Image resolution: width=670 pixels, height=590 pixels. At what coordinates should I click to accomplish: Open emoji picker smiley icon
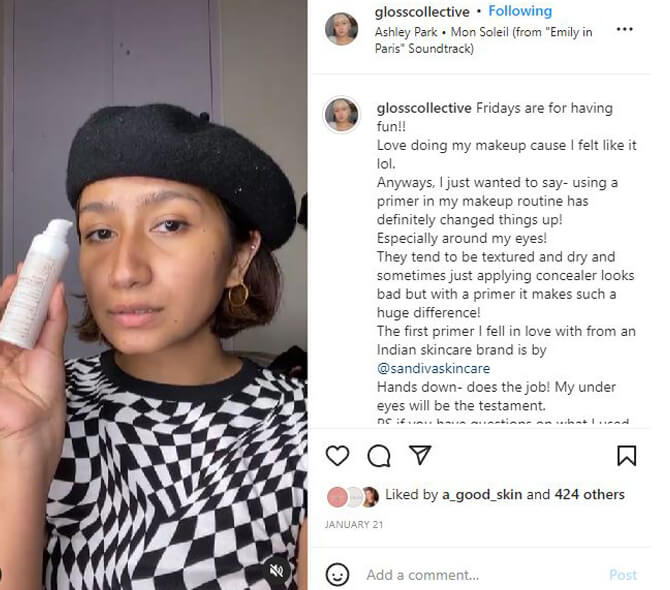point(338,575)
